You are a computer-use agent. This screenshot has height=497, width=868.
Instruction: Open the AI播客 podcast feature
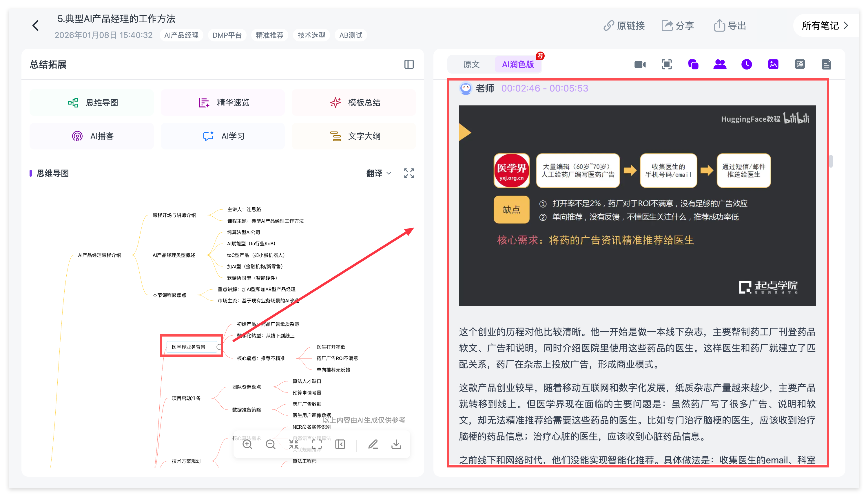[92, 136]
